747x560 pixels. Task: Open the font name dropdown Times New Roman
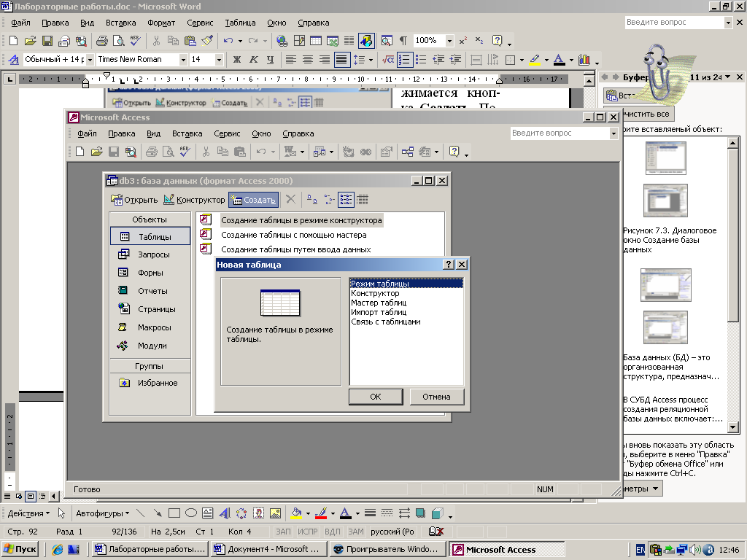point(183,60)
